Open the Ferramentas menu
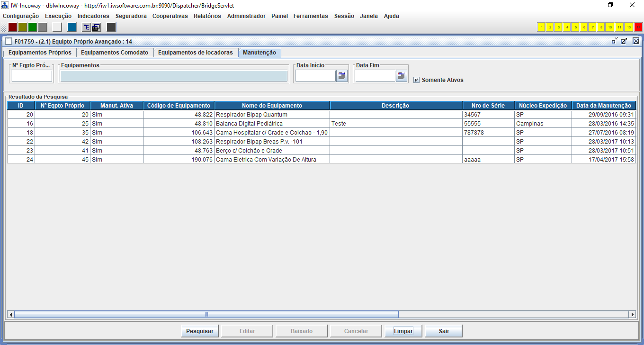 [x=311, y=16]
